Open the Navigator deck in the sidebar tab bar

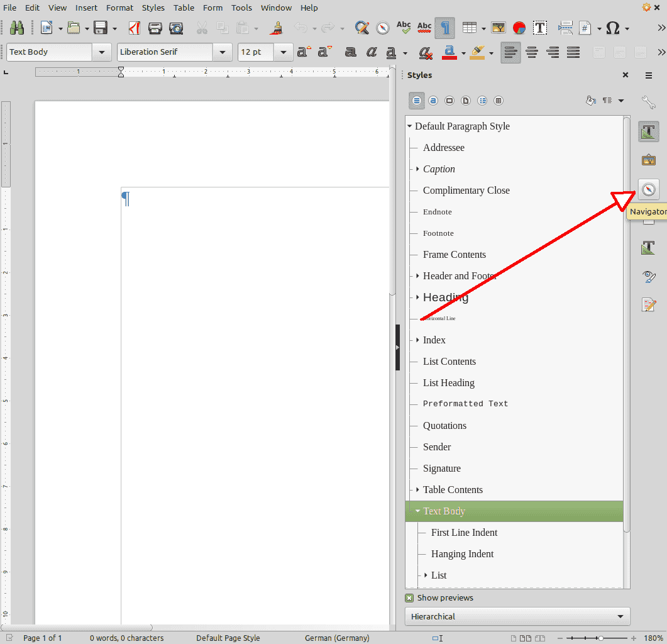click(x=648, y=189)
